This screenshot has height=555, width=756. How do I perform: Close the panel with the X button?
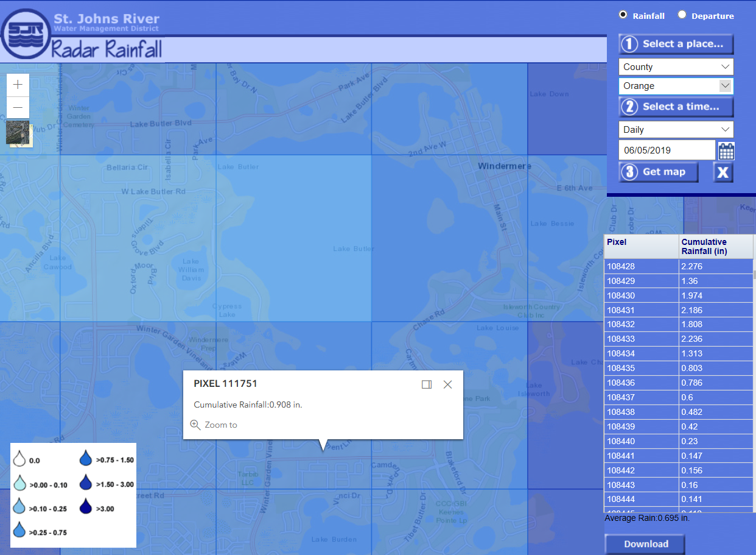[x=723, y=172]
